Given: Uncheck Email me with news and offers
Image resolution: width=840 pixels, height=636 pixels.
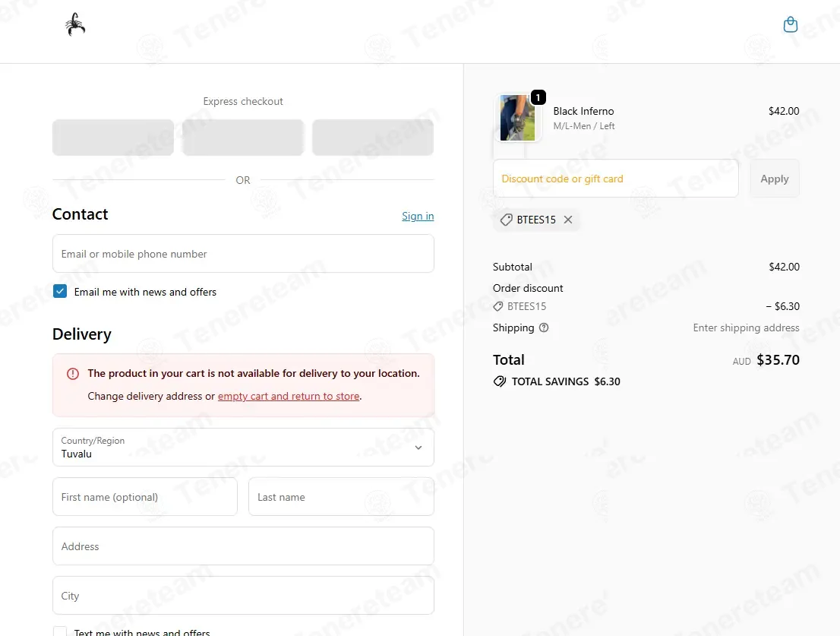Looking at the screenshot, I should (60, 292).
